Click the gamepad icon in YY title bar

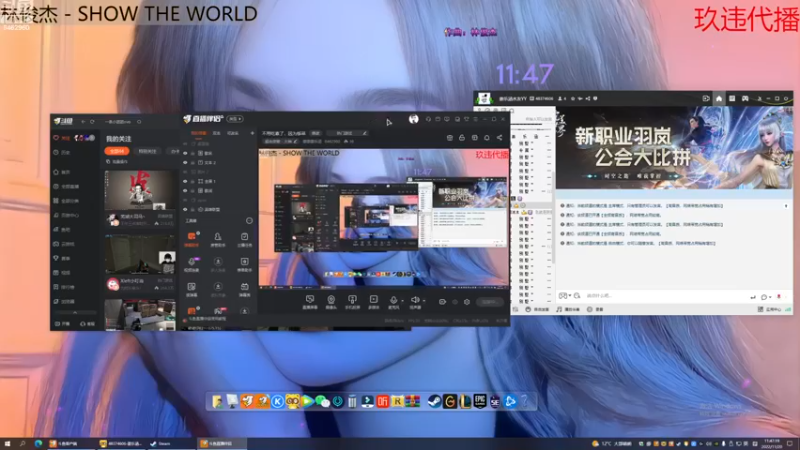[745, 98]
